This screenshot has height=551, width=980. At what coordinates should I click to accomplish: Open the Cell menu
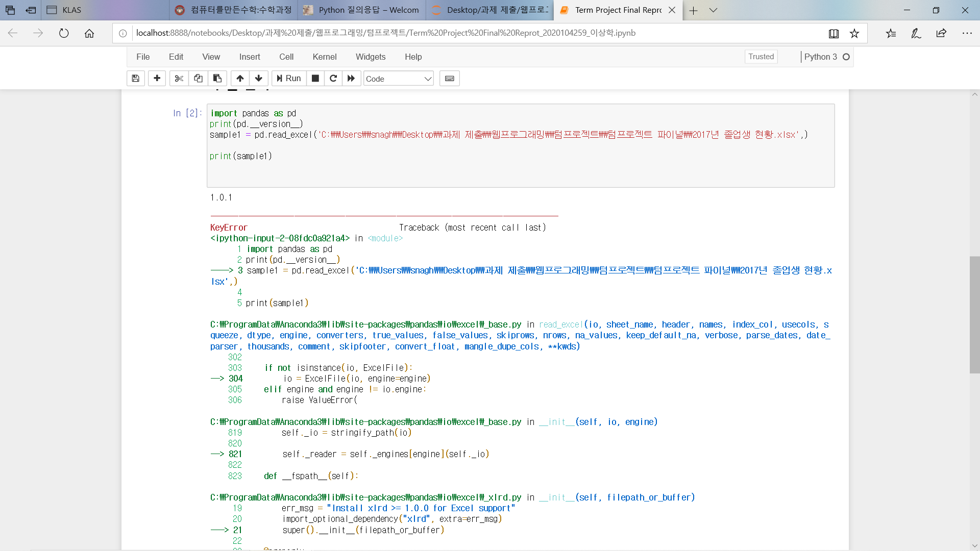[x=286, y=57]
